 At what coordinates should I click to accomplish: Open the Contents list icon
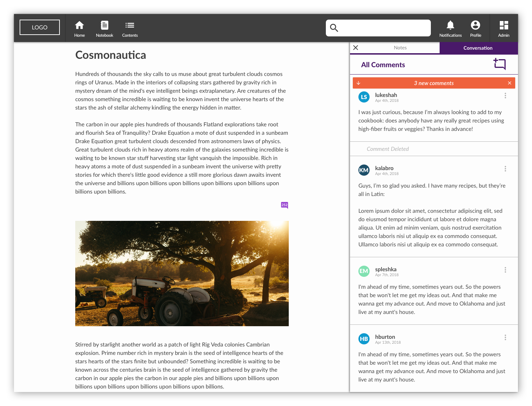pyautogui.click(x=130, y=29)
